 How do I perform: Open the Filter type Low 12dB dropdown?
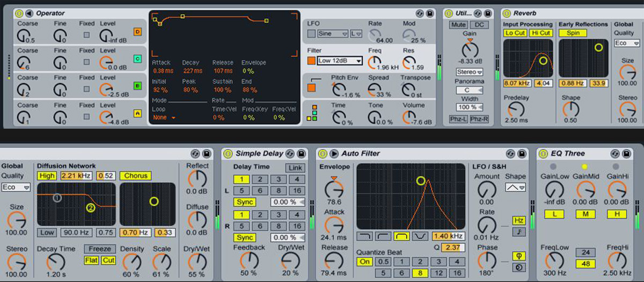[340, 61]
